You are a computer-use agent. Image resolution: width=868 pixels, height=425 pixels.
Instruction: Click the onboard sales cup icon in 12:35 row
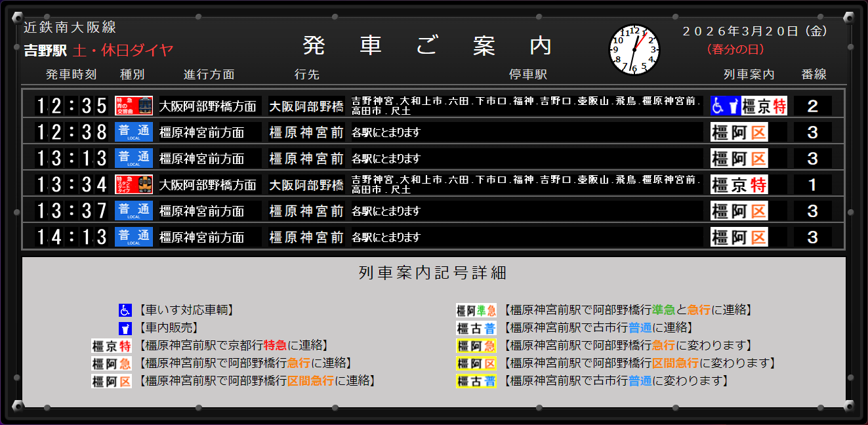point(733,106)
